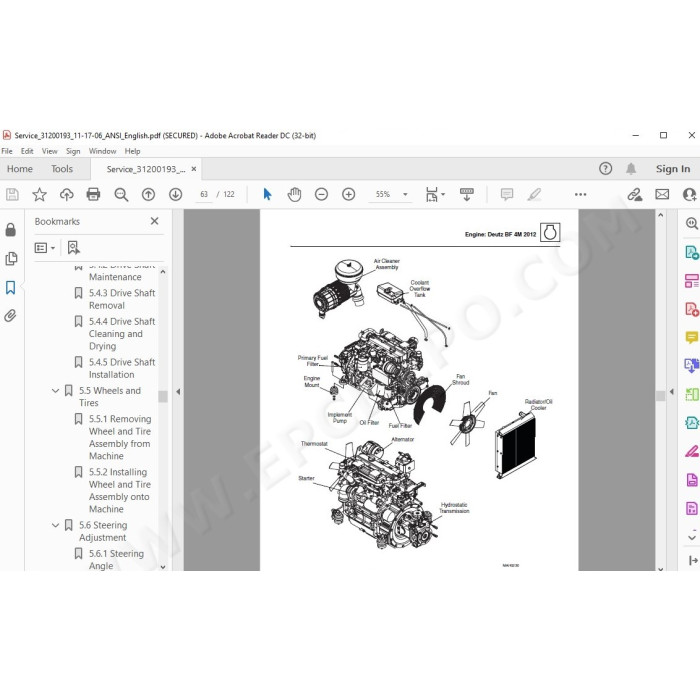700x700 pixels.
Task: Open bookmark 5.5.1 Removing Wheel and Tire
Action: tap(120, 438)
